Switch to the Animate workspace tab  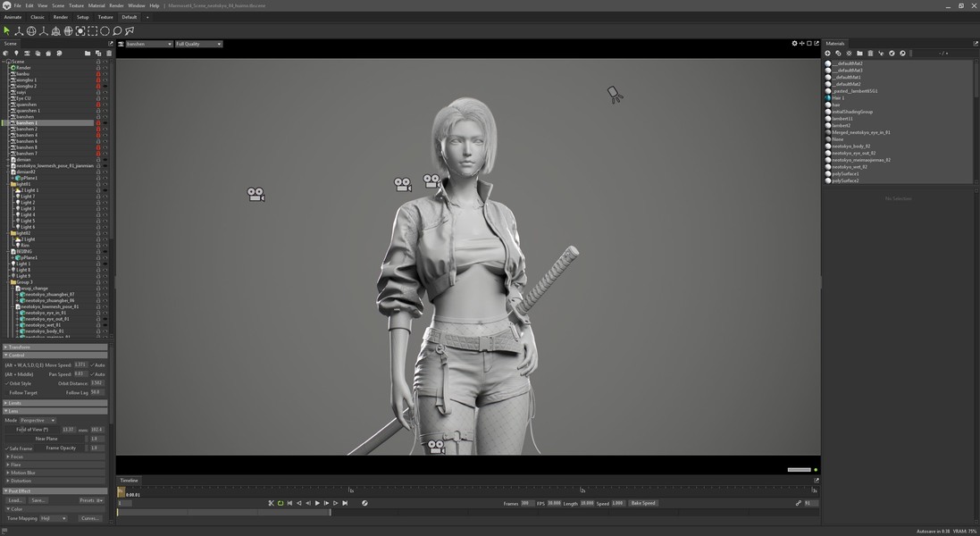point(13,18)
